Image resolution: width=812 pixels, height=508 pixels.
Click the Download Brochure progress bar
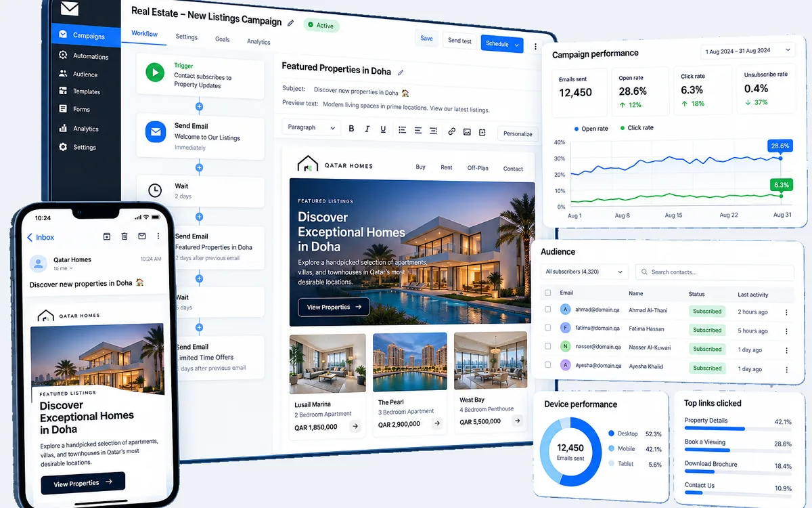(x=738, y=472)
